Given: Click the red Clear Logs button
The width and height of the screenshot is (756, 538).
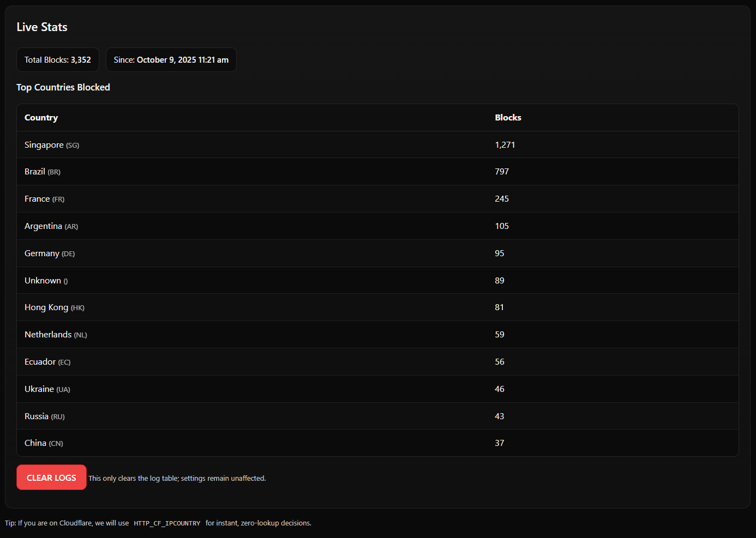Looking at the screenshot, I should [x=51, y=477].
